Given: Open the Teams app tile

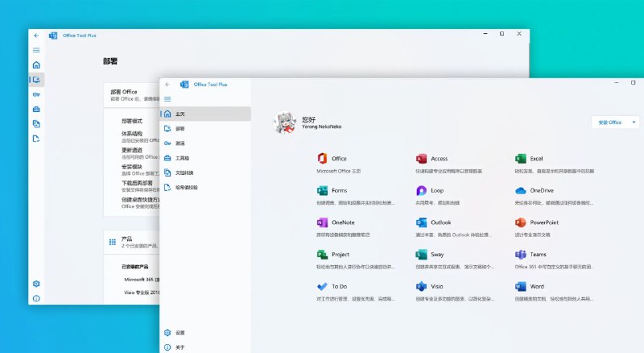Looking at the screenshot, I should click(521, 254).
